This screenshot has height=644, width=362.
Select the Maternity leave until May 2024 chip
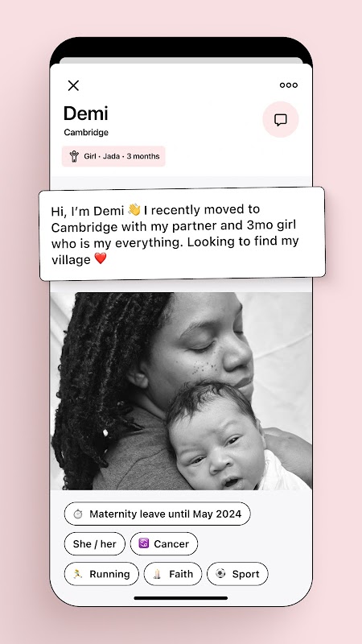(157, 514)
